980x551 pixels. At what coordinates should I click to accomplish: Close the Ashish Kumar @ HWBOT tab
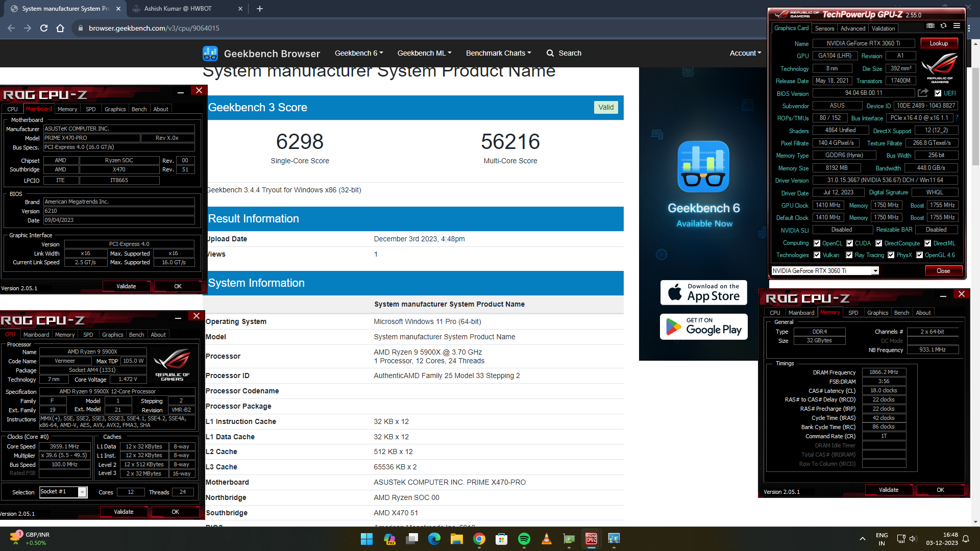tap(240, 9)
